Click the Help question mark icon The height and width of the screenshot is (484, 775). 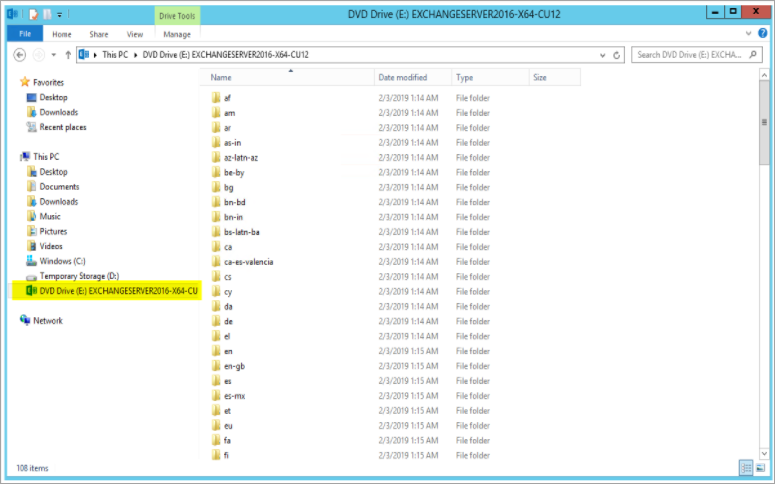click(x=762, y=34)
